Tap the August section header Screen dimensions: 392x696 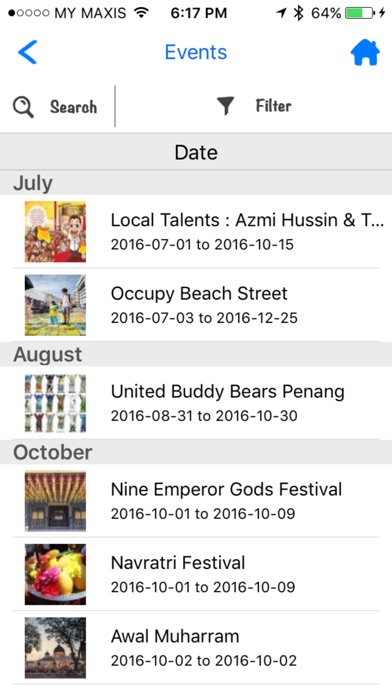coord(196,354)
